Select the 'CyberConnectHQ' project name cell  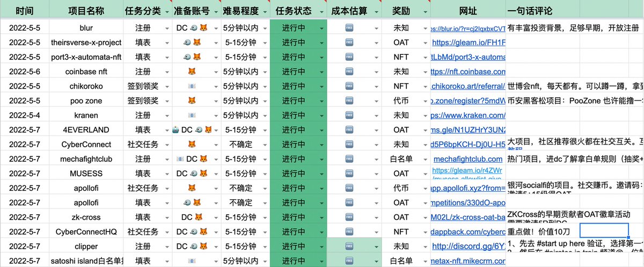86,232
